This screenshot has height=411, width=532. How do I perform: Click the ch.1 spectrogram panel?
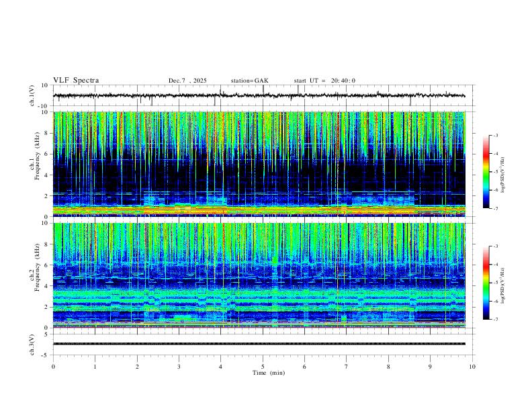point(259,164)
